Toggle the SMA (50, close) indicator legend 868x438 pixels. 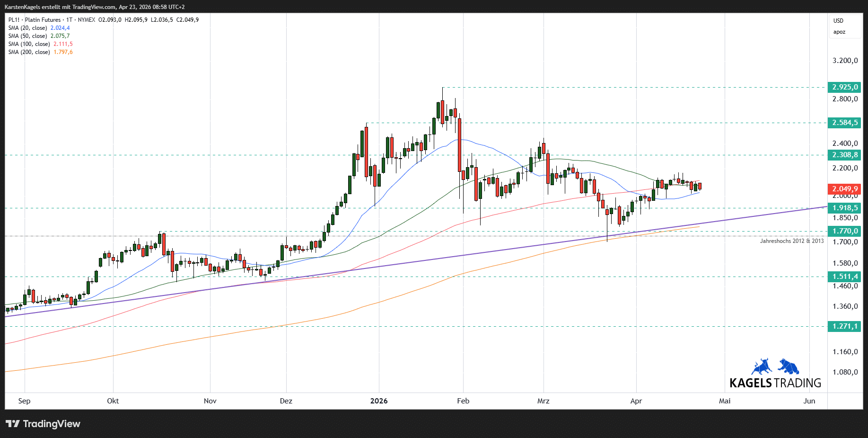(27, 36)
